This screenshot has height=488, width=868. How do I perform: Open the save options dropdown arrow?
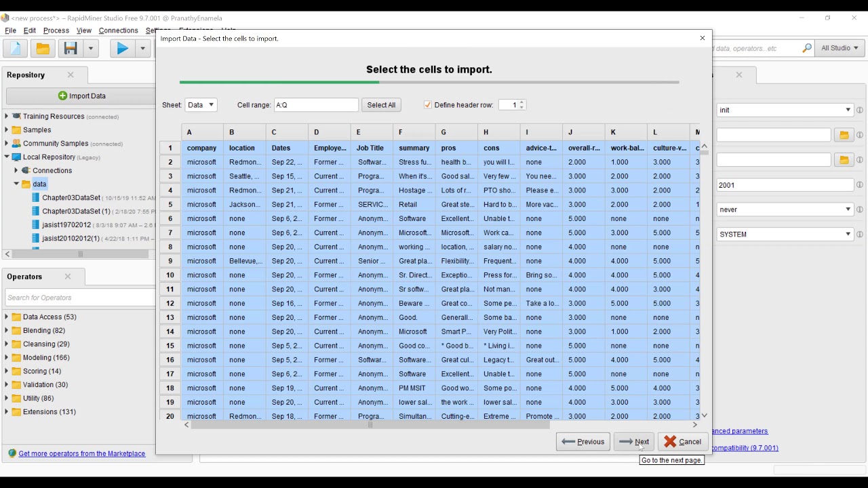click(x=91, y=48)
